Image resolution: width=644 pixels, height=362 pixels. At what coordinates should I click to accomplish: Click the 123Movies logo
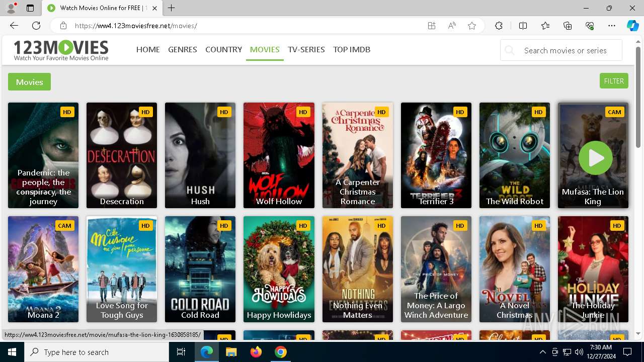(61, 50)
